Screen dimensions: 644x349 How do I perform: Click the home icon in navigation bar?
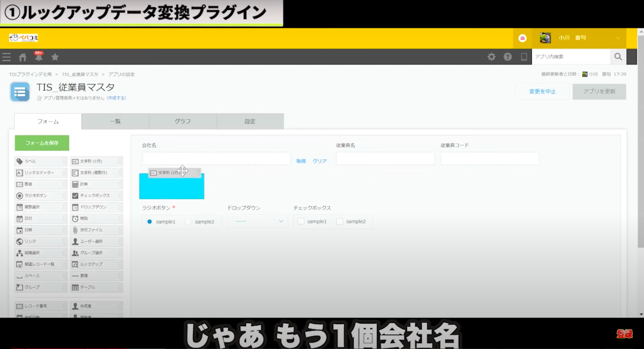click(x=22, y=57)
